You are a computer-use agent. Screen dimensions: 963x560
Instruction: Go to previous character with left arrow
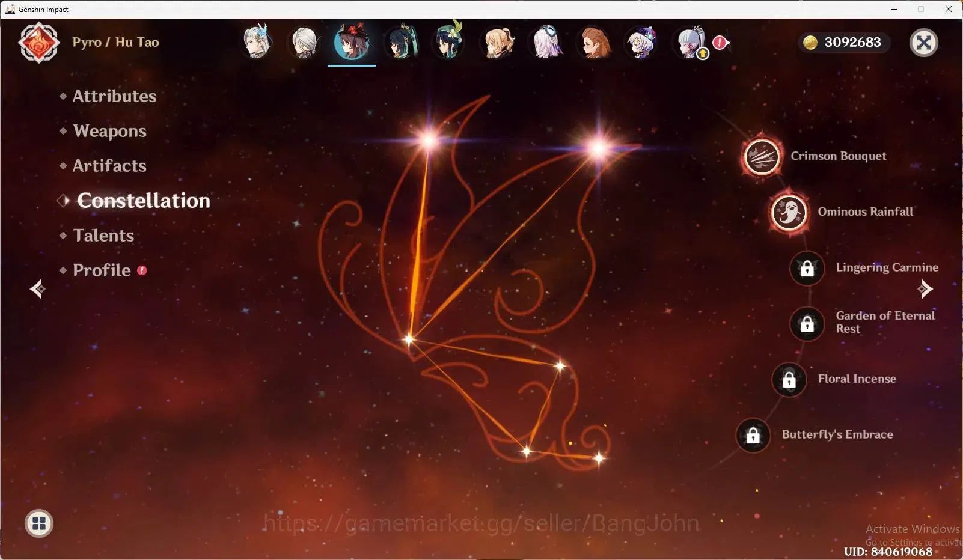37,289
